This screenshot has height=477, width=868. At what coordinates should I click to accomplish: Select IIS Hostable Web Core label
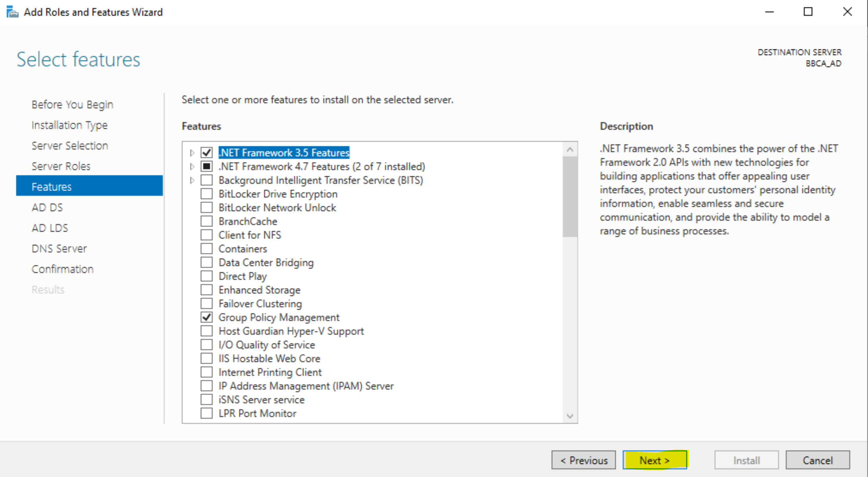[x=269, y=358]
